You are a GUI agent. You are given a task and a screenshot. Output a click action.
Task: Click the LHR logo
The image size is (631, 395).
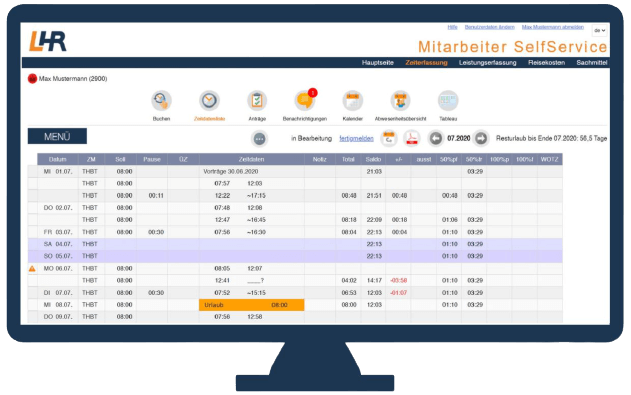(47, 41)
